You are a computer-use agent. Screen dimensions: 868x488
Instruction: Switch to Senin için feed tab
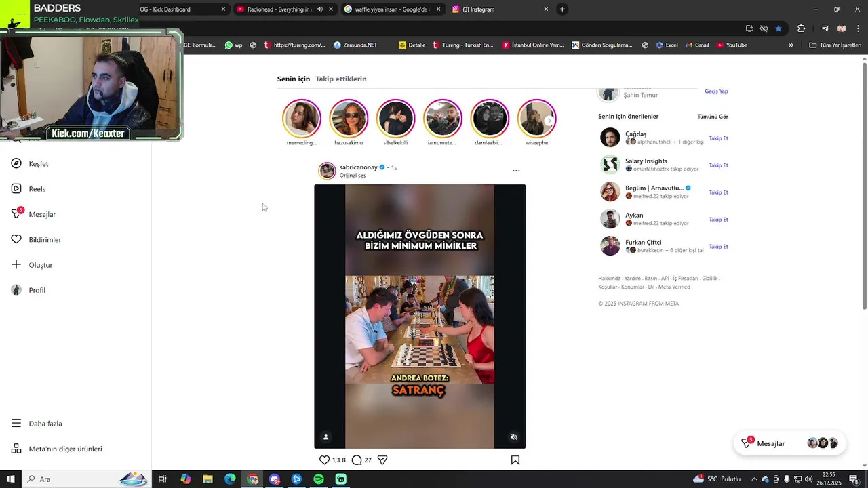(x=294, y=79)
